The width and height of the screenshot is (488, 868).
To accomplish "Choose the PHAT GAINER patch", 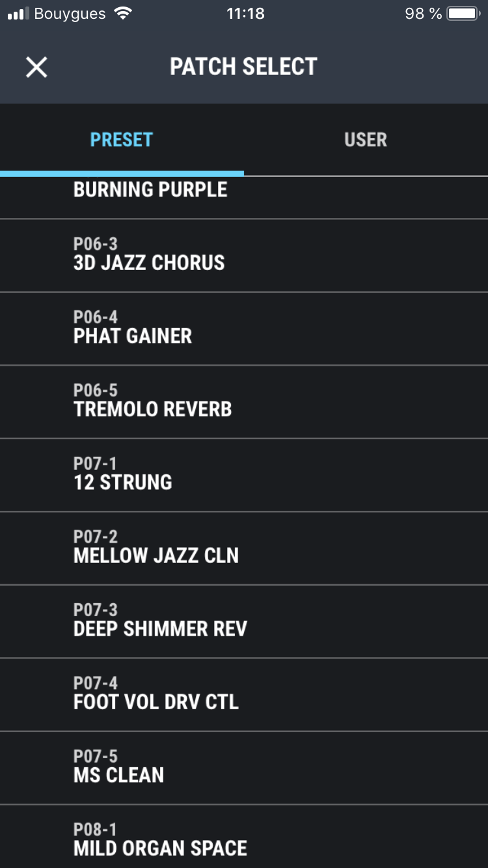I will (133, 329).
